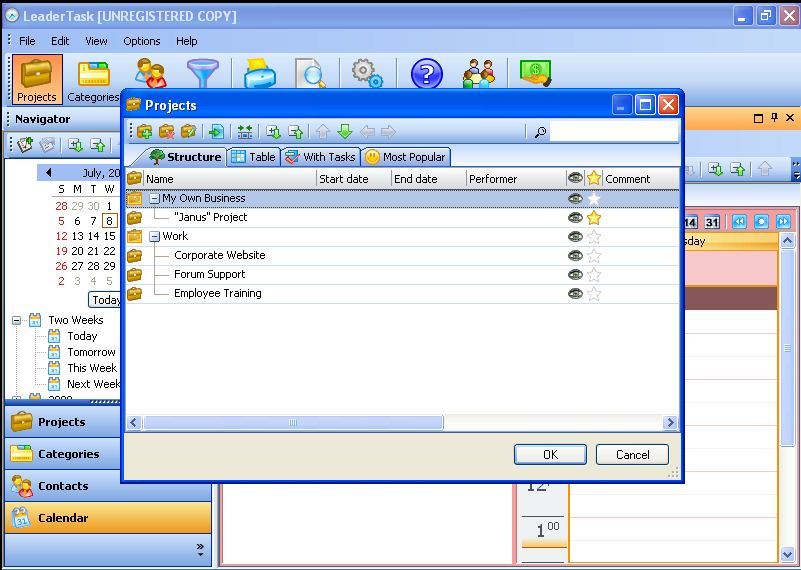Click the blue rewind button in calendar pane
This screenshot has height=570, width=801.
tap(739, 222)
